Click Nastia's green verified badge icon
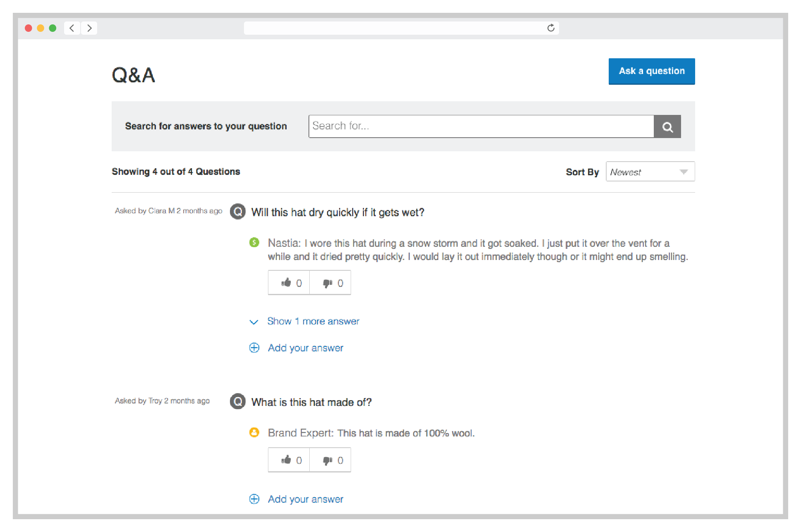The image size is (801, 532). click(254, 242)
